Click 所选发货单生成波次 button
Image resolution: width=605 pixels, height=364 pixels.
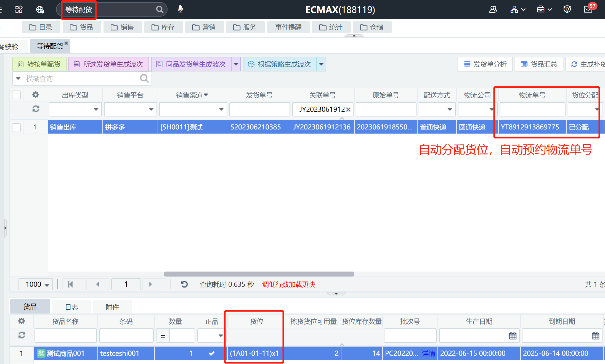[x=109, y=64]
